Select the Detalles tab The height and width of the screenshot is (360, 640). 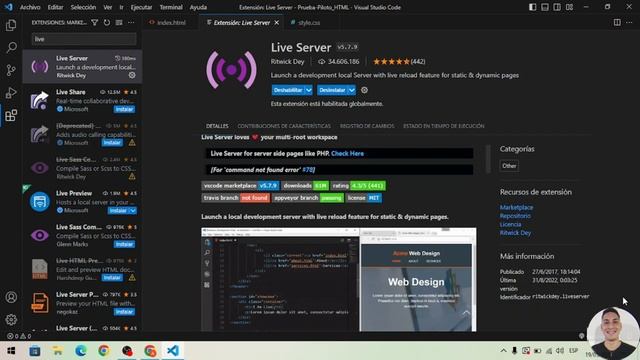(x=217, y=126)
